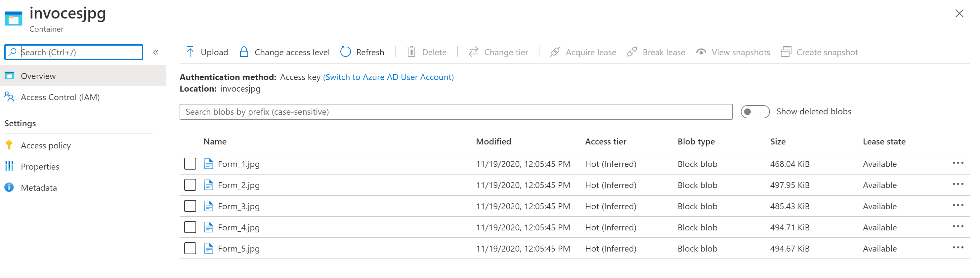The image size is (980, 278).
Task: Click the Delete trash can icon
Action: coord(411,52)
